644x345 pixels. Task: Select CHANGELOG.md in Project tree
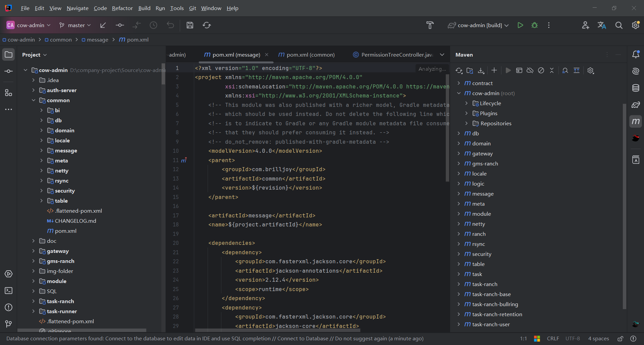pos(75,221)
